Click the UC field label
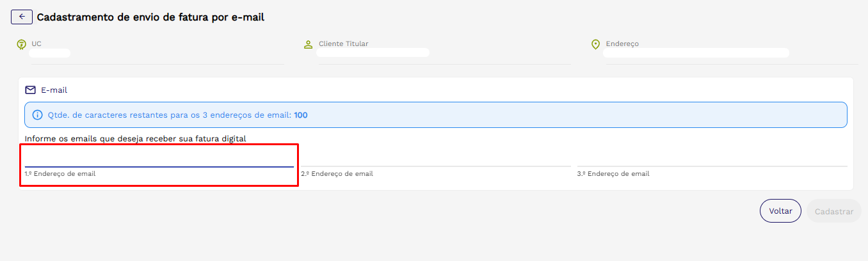868x261 pixels. coord(36,43)
